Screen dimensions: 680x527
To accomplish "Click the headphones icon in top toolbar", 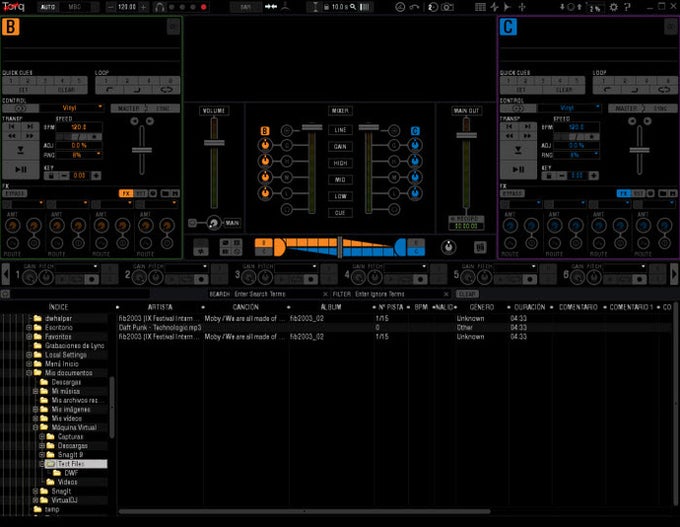I will (x=159, y=7).
